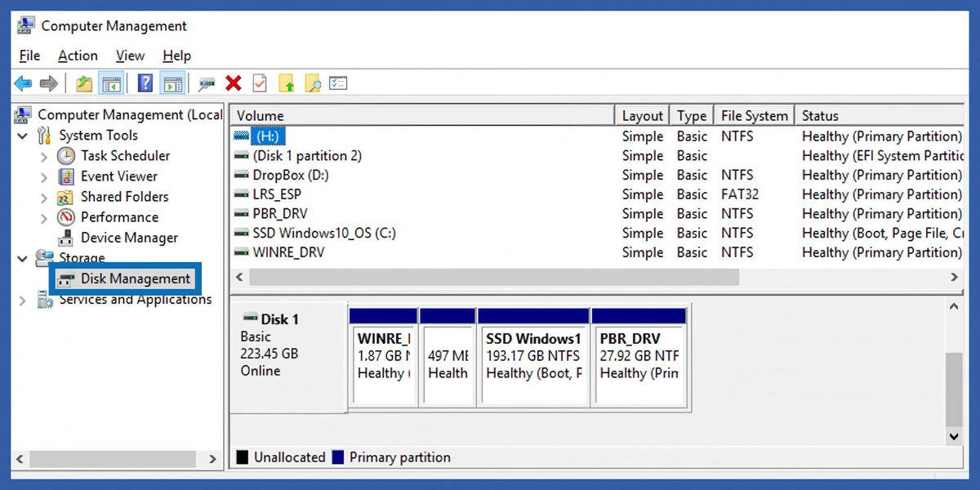980x490 pixels.
Task: Sort by the File System column header
Action: pyautogui.click(x=754, y=115)
